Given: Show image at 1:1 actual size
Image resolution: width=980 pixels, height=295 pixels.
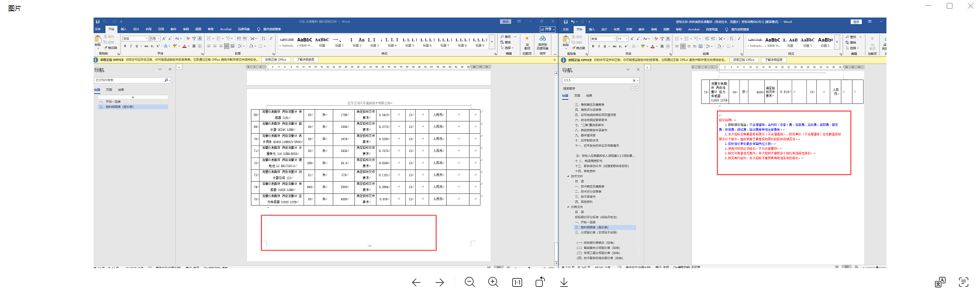Looking at the screenshot, I should click(517, 282).
